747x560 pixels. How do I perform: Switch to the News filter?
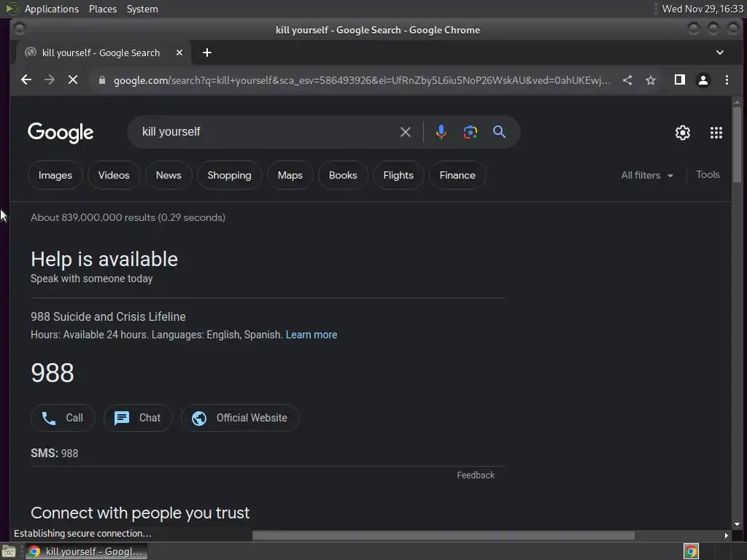(169, 175)
